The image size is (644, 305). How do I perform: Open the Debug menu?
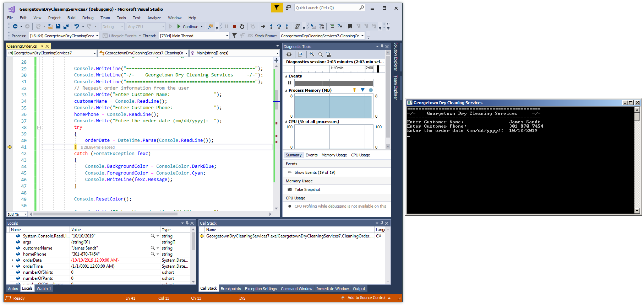[x=88, y=18]
